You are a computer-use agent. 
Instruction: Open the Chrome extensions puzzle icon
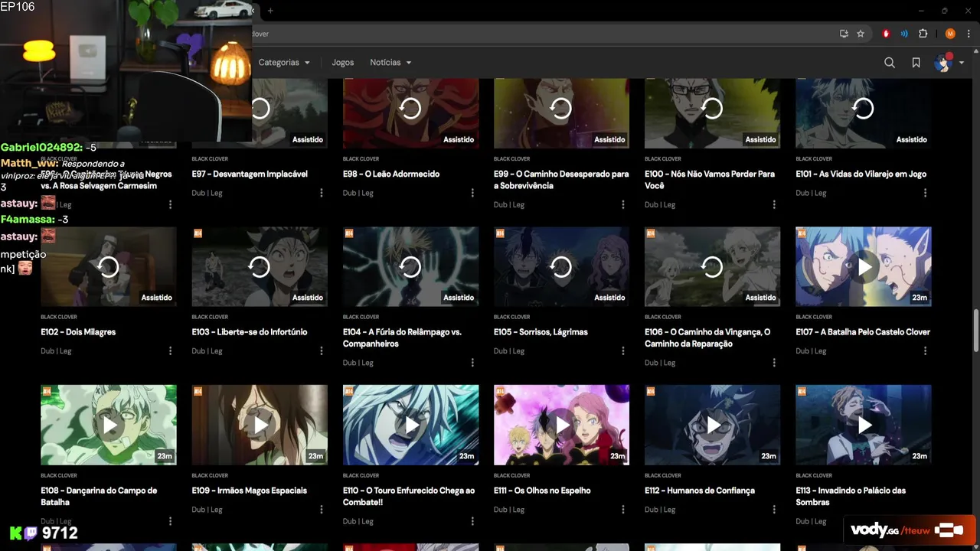click(x=923, y=34)
